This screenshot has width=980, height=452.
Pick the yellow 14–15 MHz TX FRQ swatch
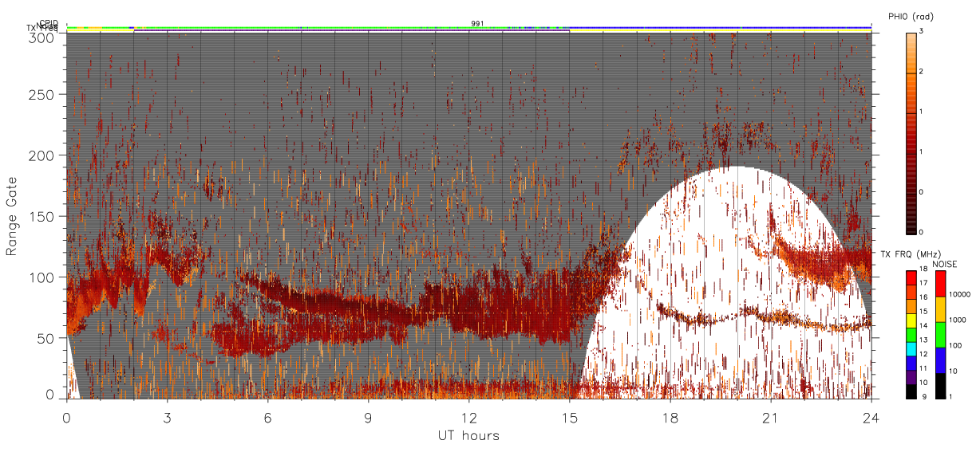point(911,320)
